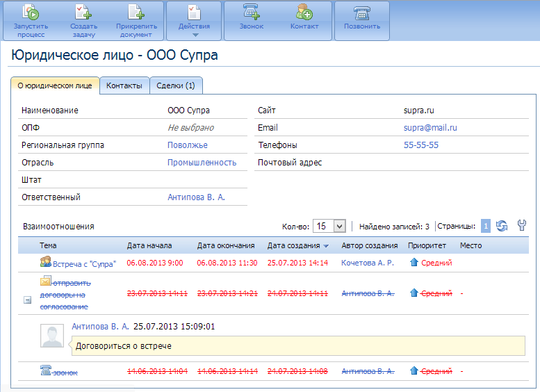The width and height of the screenshot is (540, 392).
Task: Click the phone icon beside звонок
Action: [45, 370]
